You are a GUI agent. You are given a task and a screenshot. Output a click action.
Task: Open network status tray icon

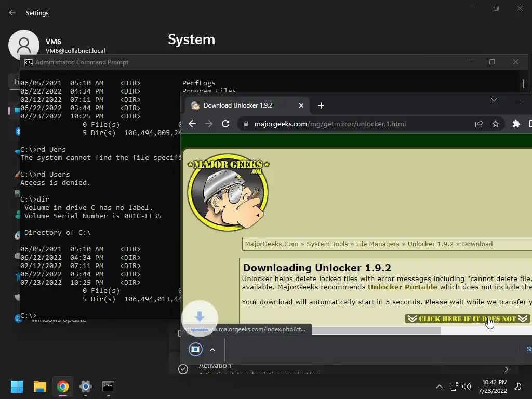click(x=454, y=387)
